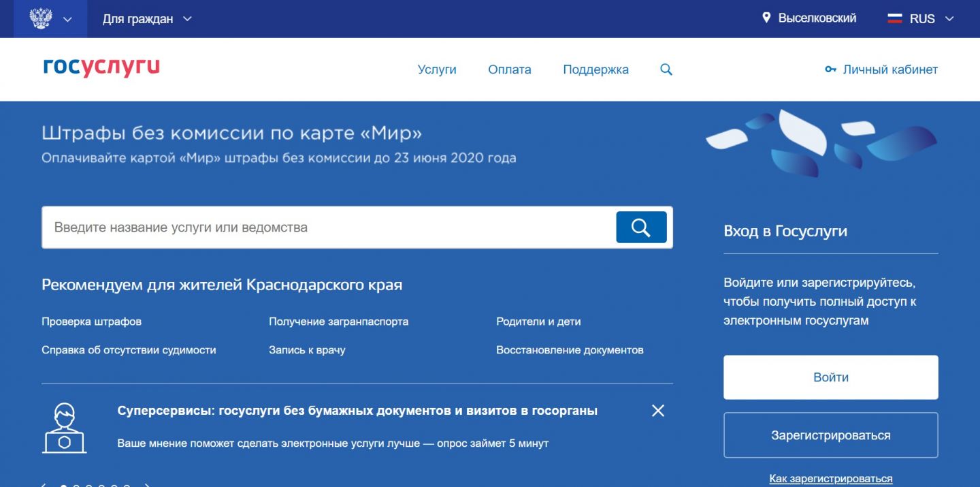Focus the service or agency search field
Viewport: 980px width, 487px height.
329,227
